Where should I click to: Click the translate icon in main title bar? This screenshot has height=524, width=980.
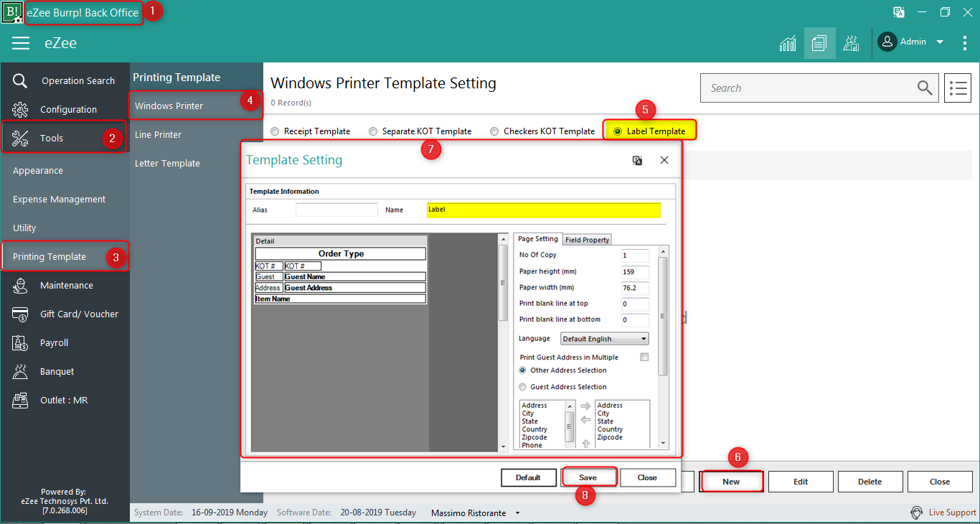pos(898,12)
